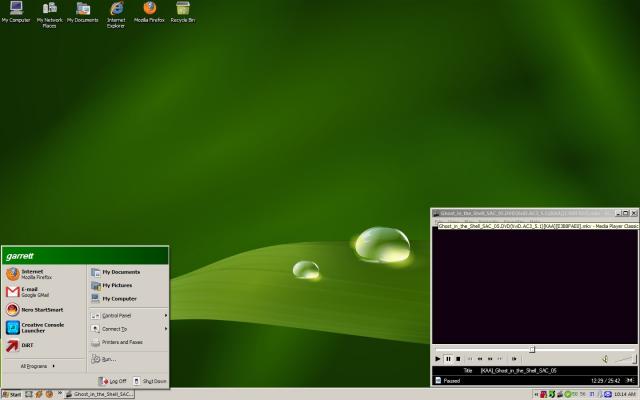This screenshot has height=400, width=640.
Task: Click the black video area in player
Action: click(x=534, y=287)
